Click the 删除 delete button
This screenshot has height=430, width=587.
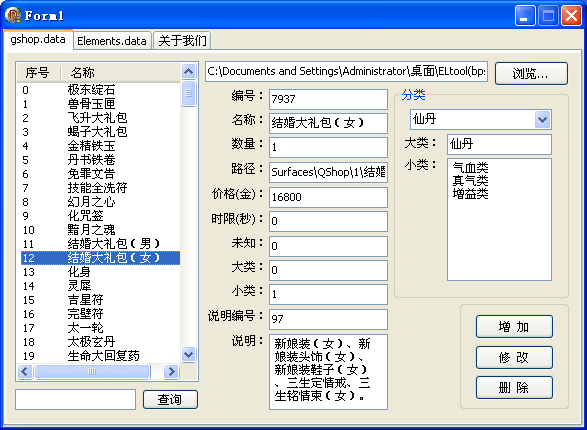(x=514, y=388)
